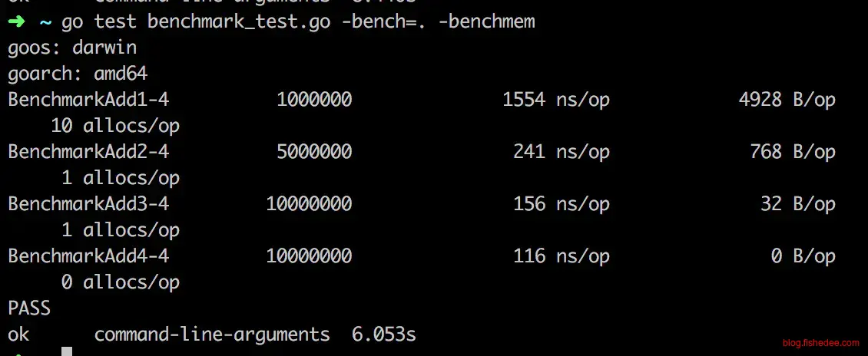Click the 768 B/op memory value

(x=792, y=152)
